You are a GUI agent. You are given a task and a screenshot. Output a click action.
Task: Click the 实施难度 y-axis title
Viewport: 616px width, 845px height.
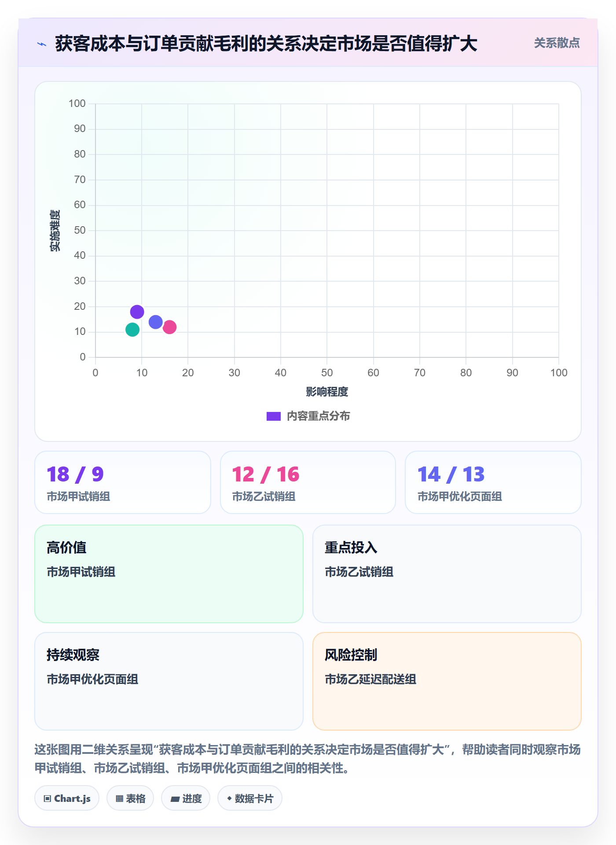(x=55, y=231)
